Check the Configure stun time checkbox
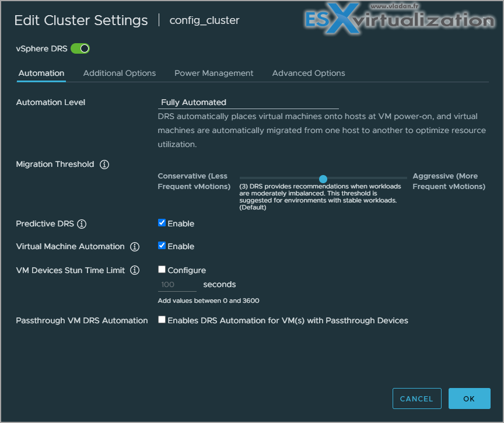 click(x=162, y=270)
